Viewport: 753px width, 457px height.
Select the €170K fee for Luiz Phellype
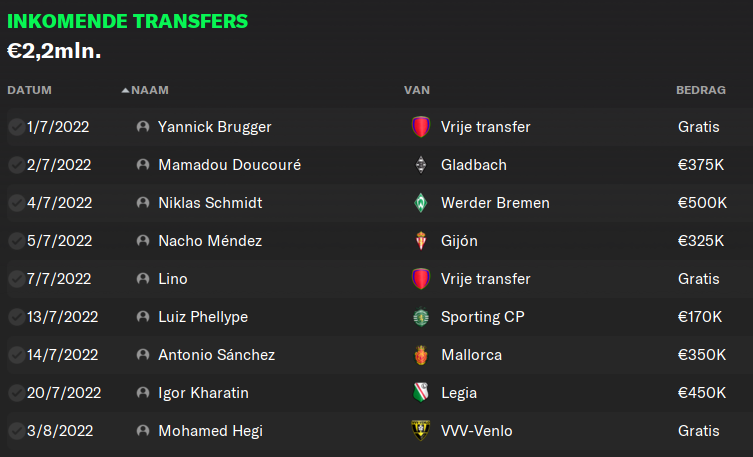[700, 317]
